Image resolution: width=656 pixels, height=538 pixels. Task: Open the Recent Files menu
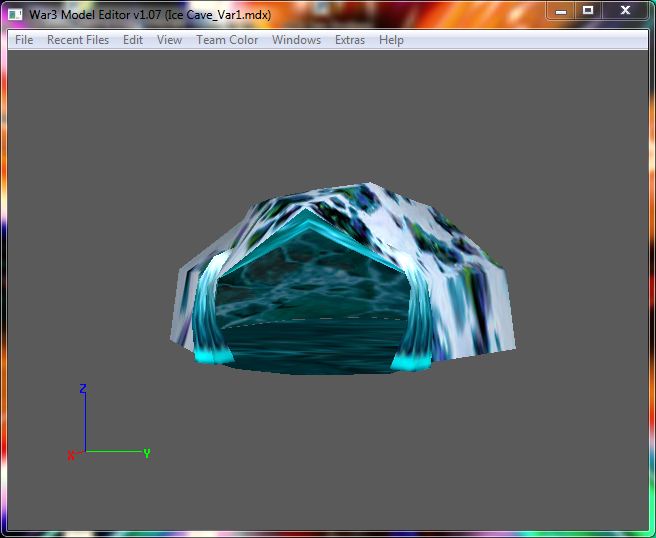coord(78,40)
